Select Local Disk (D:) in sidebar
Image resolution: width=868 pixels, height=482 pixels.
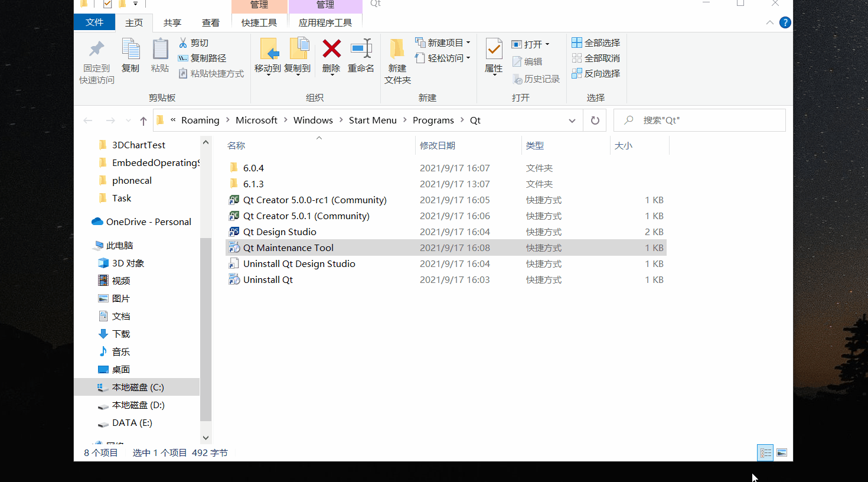[131, 405]
